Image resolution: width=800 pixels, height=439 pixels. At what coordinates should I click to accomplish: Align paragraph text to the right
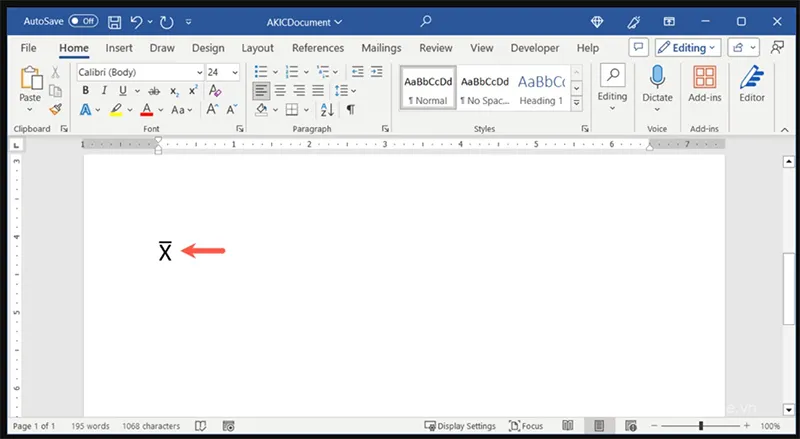[299, 91]
